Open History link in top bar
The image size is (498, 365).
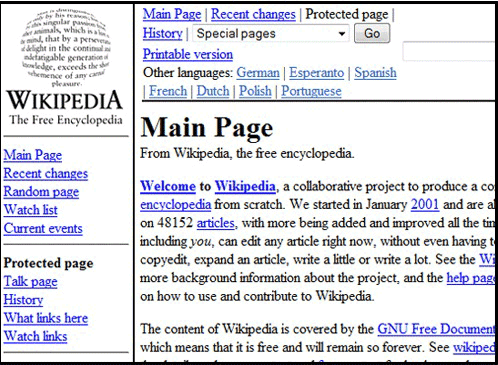163,33
